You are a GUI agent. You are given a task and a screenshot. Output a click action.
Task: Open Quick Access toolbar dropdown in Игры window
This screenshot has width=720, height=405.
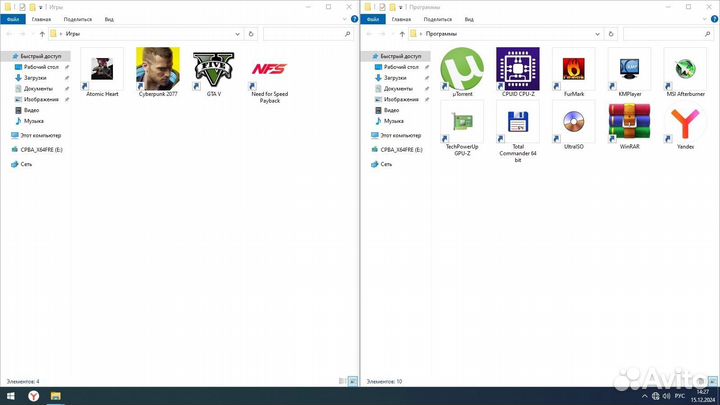(40, 7)
